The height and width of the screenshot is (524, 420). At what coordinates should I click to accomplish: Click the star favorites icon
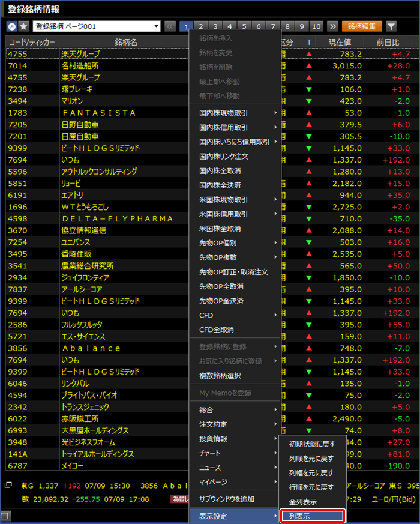23,26
